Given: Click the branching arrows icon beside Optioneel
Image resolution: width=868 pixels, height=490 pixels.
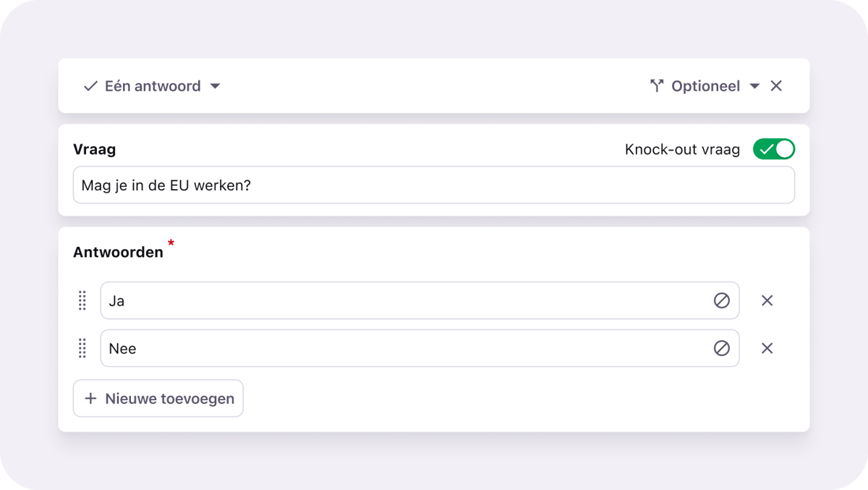Looking at the screenshot, I should (657, 85).
